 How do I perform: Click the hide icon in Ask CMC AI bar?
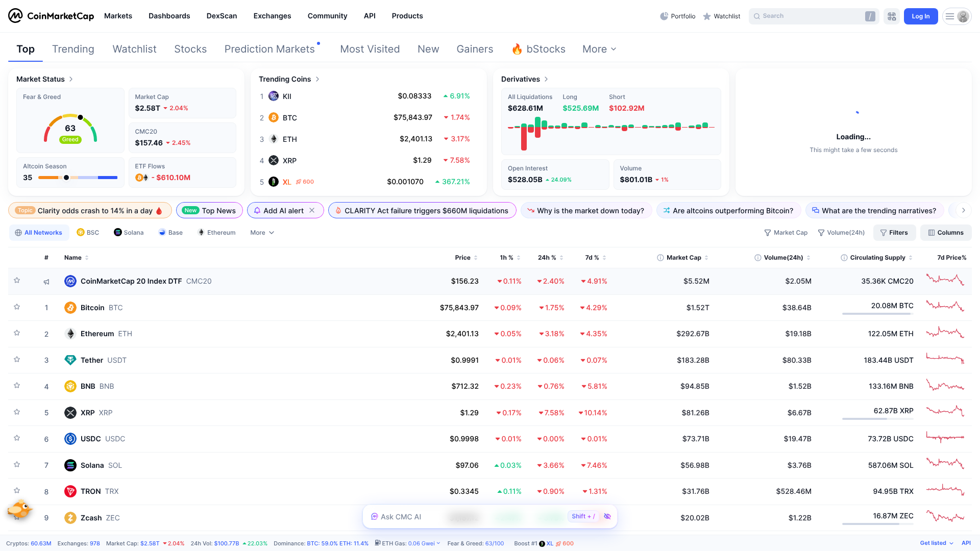coord(607,516)
